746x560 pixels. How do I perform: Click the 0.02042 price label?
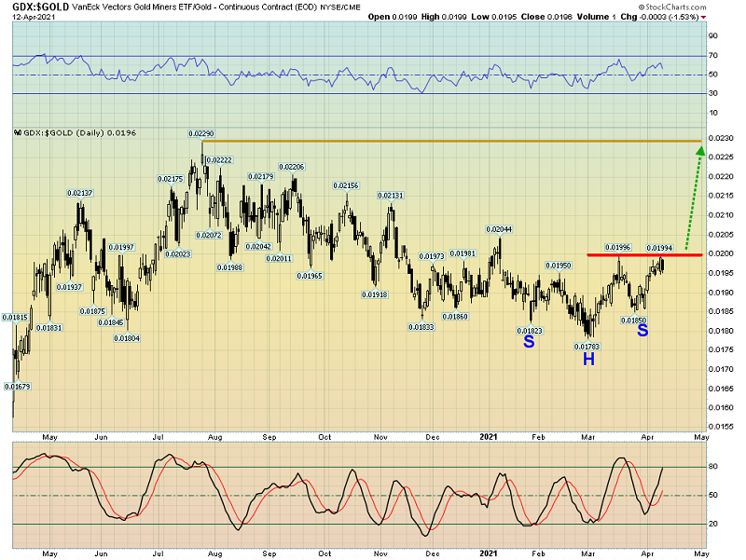click(x=259, y=246)
